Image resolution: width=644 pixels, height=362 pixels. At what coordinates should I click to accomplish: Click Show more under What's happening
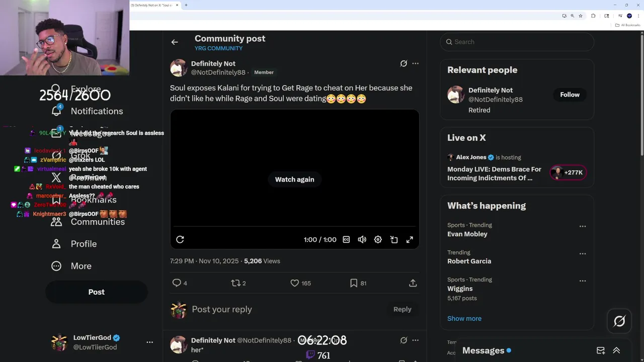464,318
